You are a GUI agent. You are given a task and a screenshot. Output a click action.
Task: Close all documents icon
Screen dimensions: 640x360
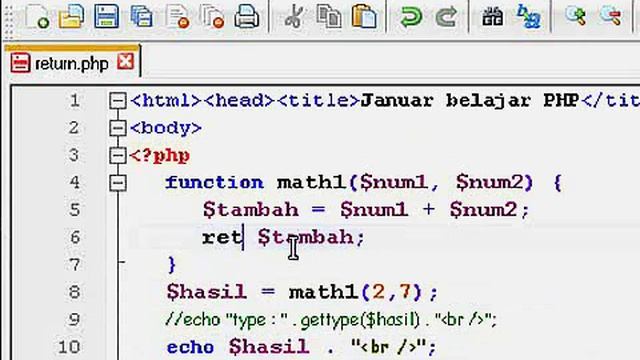(x=213, y=16)
